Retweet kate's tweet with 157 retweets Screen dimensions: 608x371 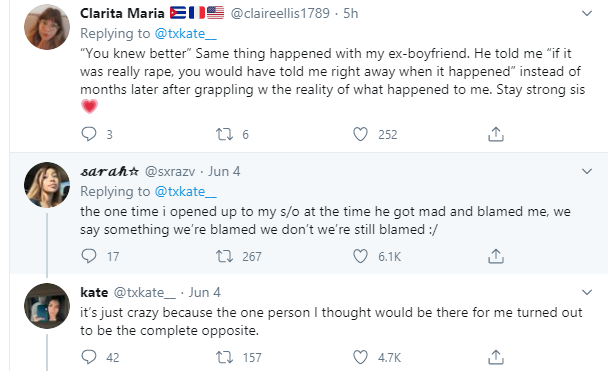[225, 357]
